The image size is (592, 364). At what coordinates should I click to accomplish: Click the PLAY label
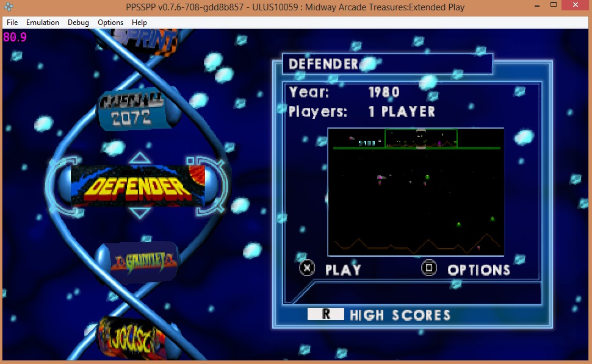(343, 269)
